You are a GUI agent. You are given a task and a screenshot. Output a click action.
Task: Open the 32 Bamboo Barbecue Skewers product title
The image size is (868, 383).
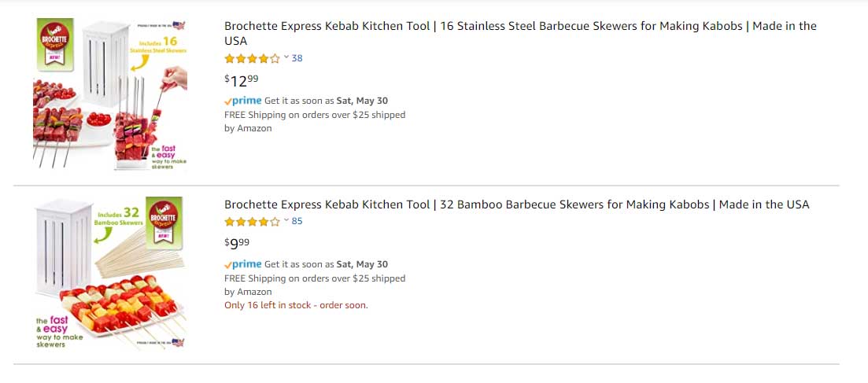coord(516,204)
